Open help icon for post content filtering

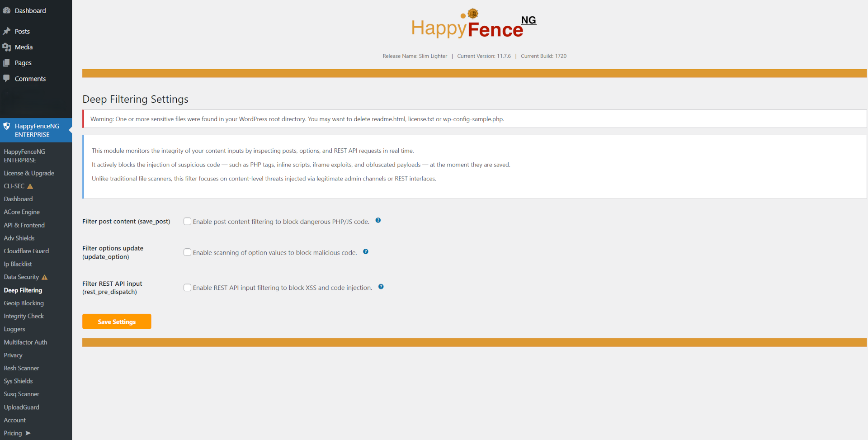tap(378, 221)
